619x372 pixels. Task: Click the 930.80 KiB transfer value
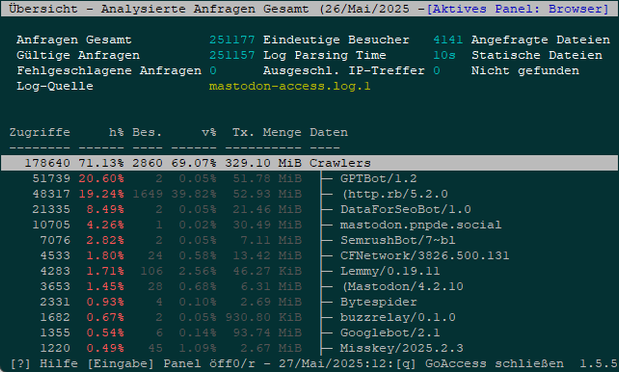(263, 317)
